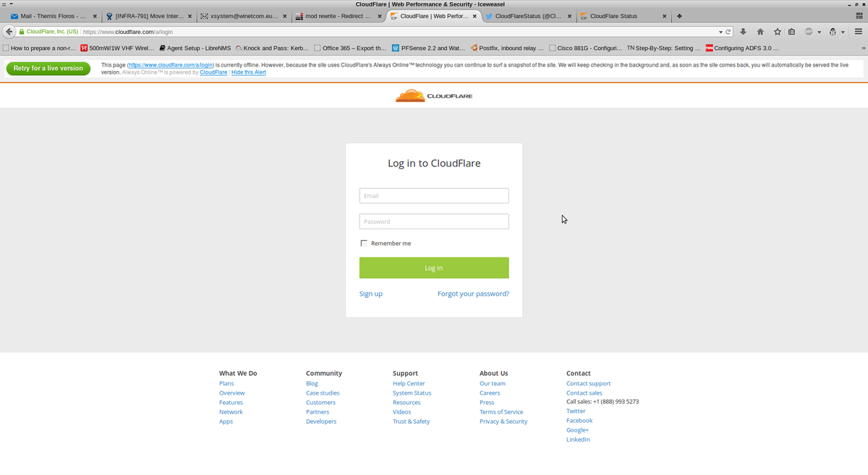Image resolution: width=868 pixels, height=475 pixels.
Task: Expand the penguin extension dropdown arrow
Action: (843, 32)
